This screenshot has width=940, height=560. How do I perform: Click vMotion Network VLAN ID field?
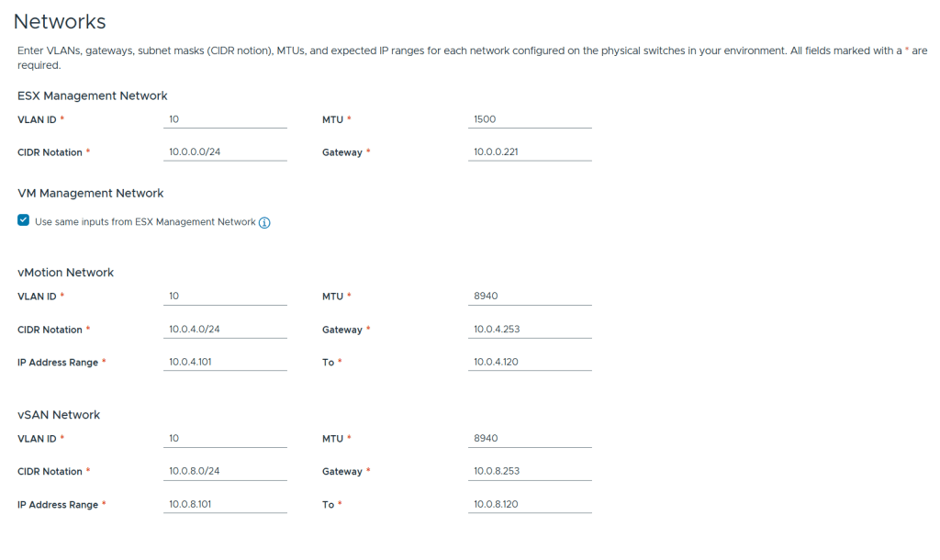point(225,297)
